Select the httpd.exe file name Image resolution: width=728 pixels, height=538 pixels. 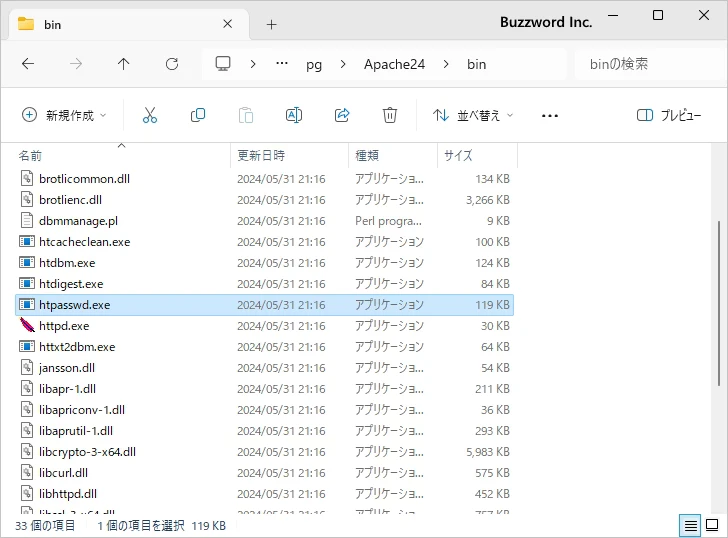[64, 326]
